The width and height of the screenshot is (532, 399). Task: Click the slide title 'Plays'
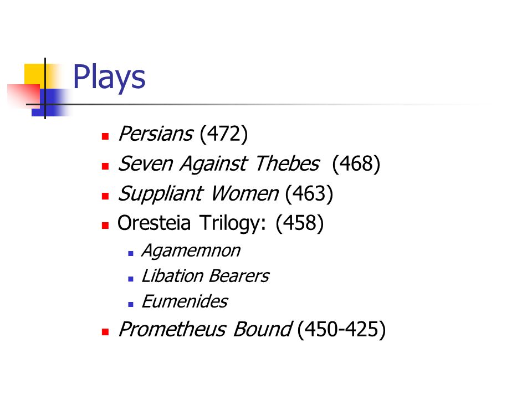point(109,78)
